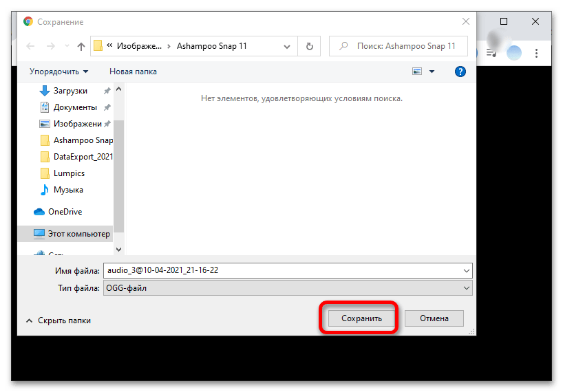The width and height of the screenshot is (563, 392).
Task: Expand the Упорядочить menu
Action: coord(59,72)
